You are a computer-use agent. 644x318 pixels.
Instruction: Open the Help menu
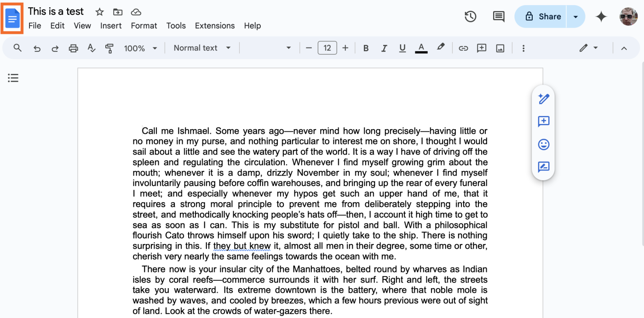tap(253, 26)
